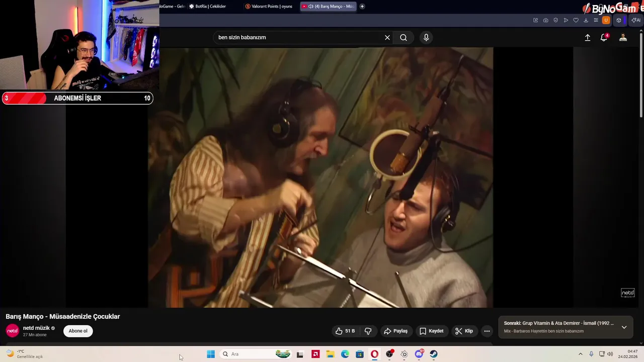Click the system tray microphone icon
The height and width of the screenshot is (362, 644).
[591, 354]
